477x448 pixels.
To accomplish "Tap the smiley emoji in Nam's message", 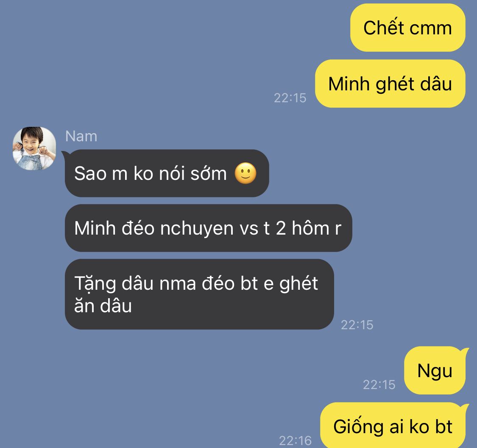I will pyautogui.click(x=245, y=173).
